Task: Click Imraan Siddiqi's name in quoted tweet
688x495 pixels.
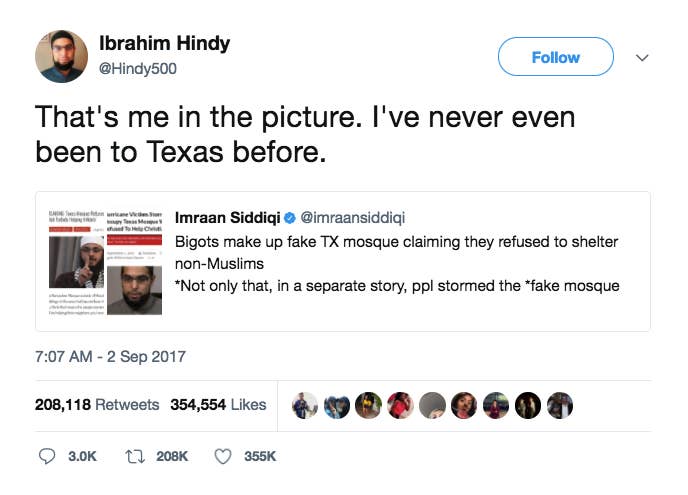Action: [x=227, y=218]
